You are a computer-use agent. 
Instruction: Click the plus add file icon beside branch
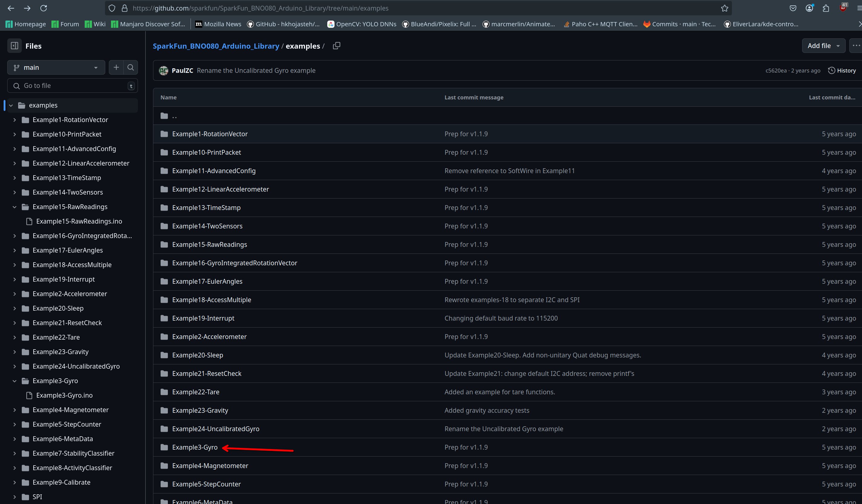coord(116,67)
